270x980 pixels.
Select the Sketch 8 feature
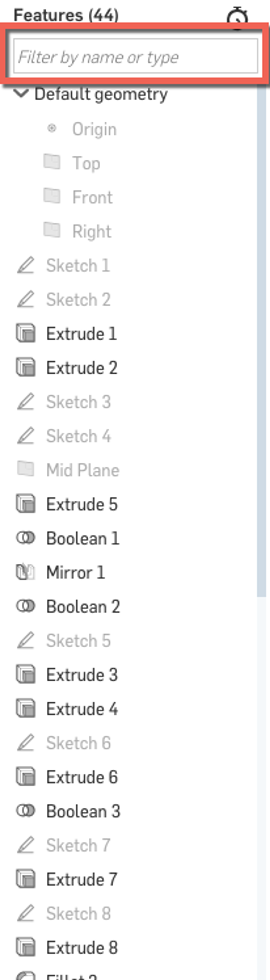78,913
